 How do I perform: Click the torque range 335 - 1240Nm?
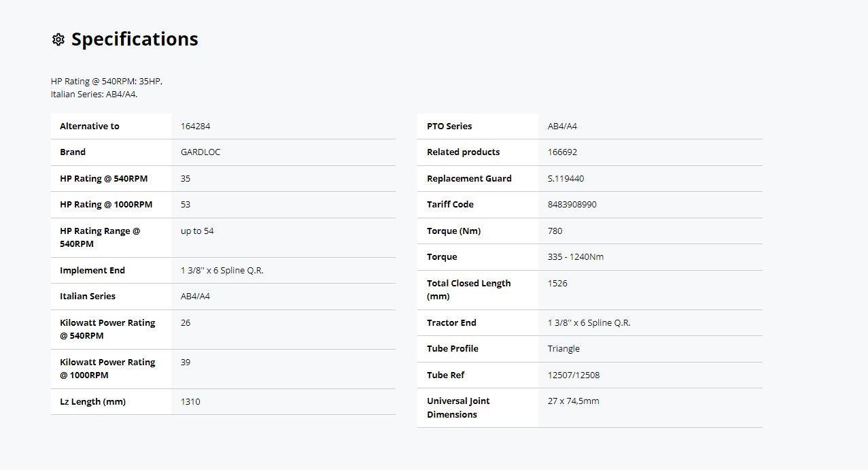(575, 257)
